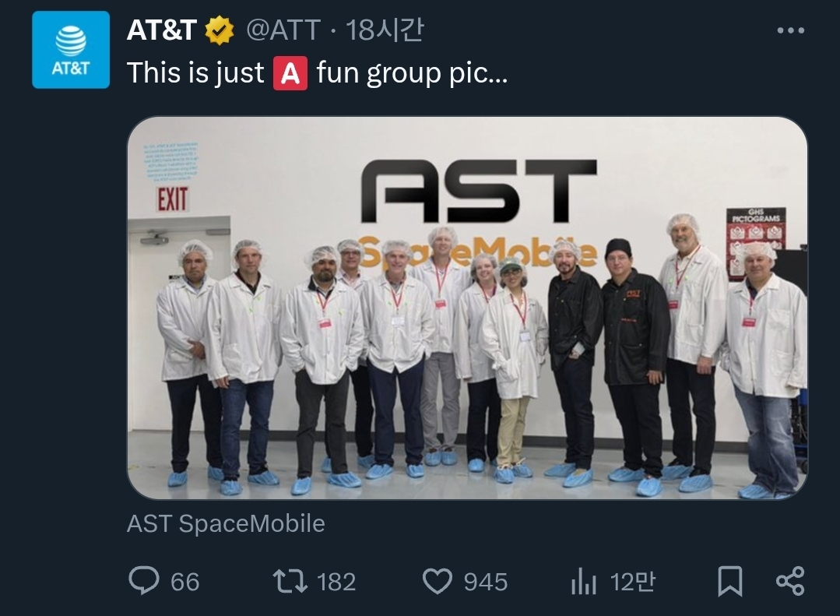The image size is (840, 616).
Task: Click the AT&T display name
Action: point(161,30)
